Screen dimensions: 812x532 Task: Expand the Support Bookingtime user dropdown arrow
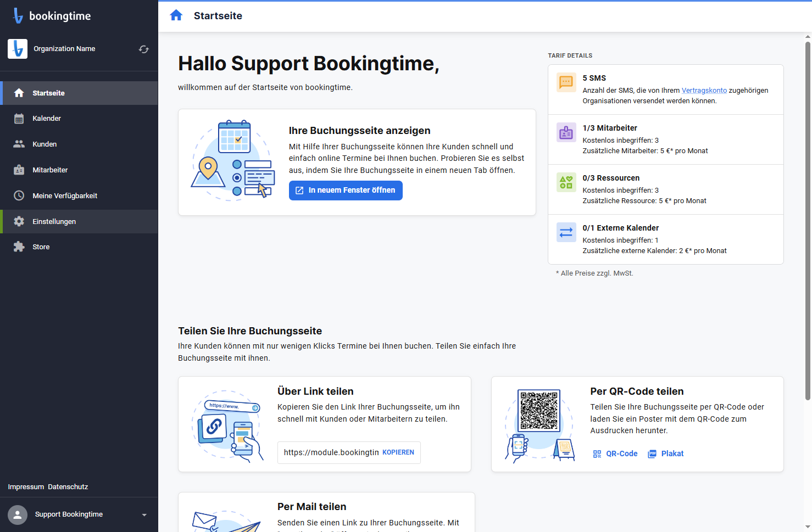[x=144, y=515]
